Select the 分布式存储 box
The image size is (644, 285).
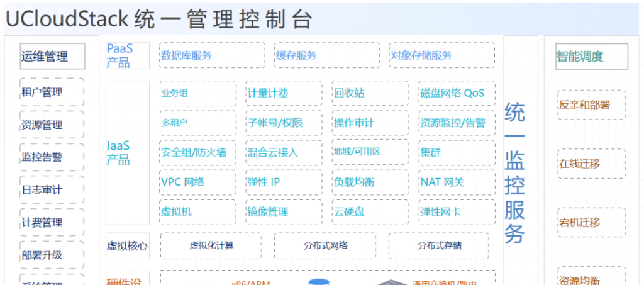439,245
